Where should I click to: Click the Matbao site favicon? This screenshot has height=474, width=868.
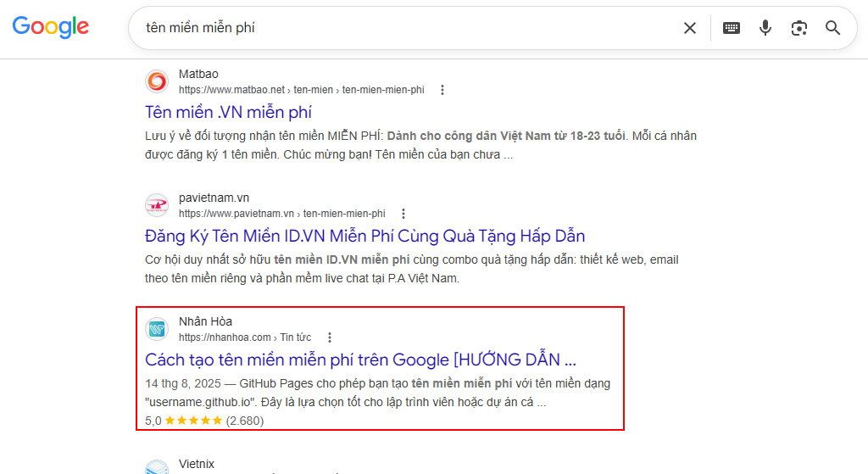(x=157, y=81)
